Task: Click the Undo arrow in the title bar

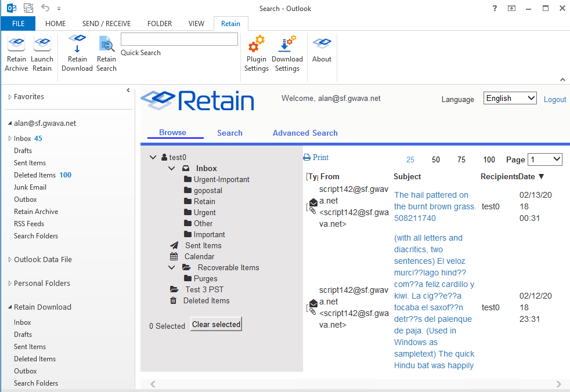Action: click(45, 8)
